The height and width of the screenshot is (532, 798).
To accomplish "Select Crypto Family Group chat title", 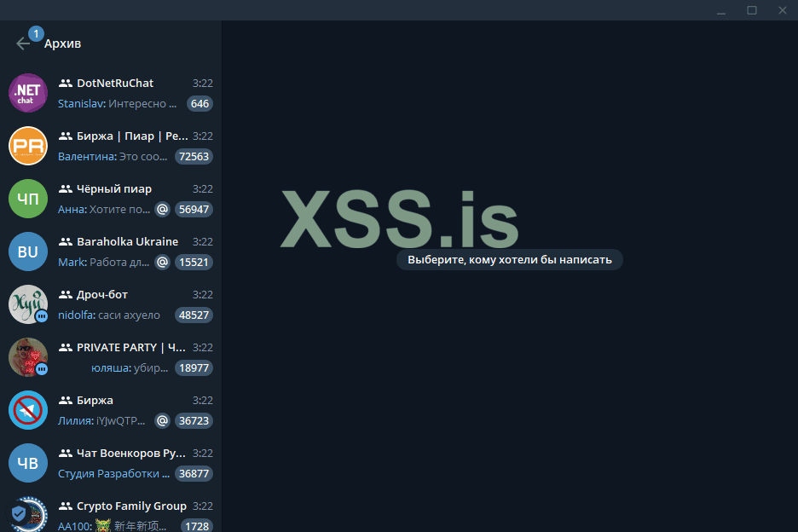I will pos(131,506).
